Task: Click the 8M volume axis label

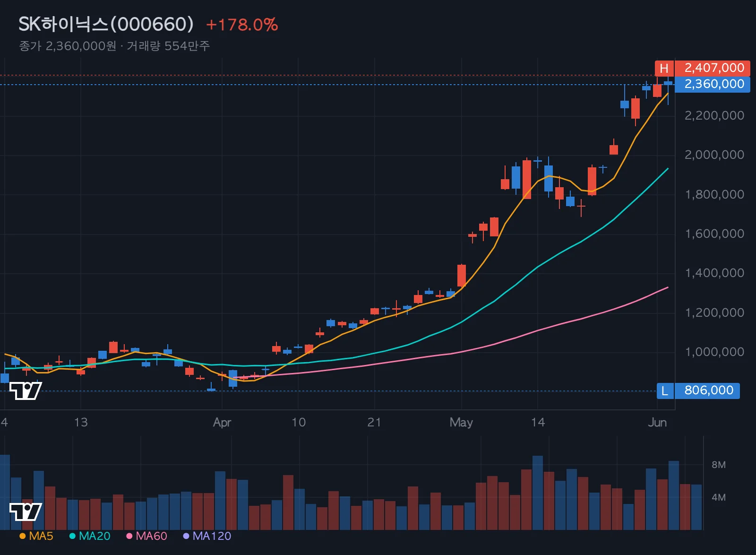Action: click(x=719, y=465)
